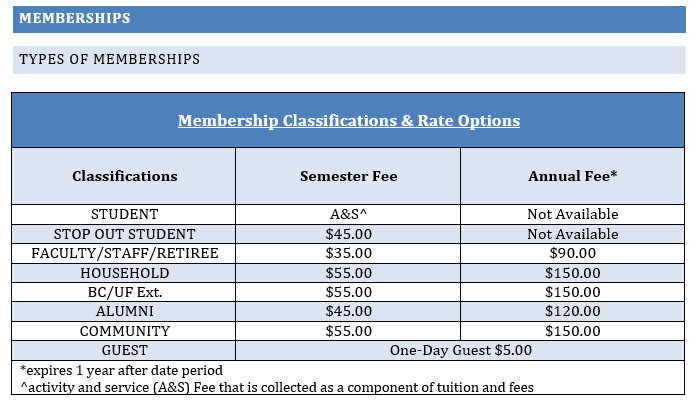Image resolution: width=696 pixels, height=407 pixels.
Task: Click the Annual Fee* column header
Action: click(x=572, y=176)
